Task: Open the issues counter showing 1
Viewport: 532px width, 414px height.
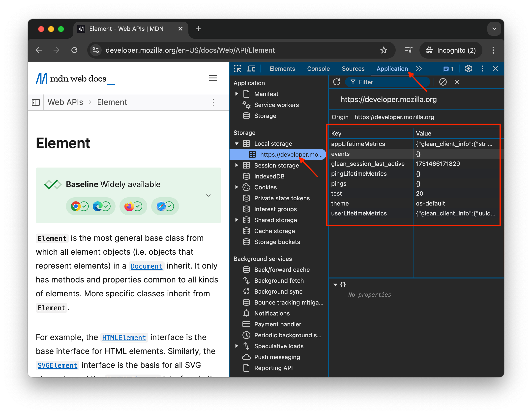Action: (448, 69)
